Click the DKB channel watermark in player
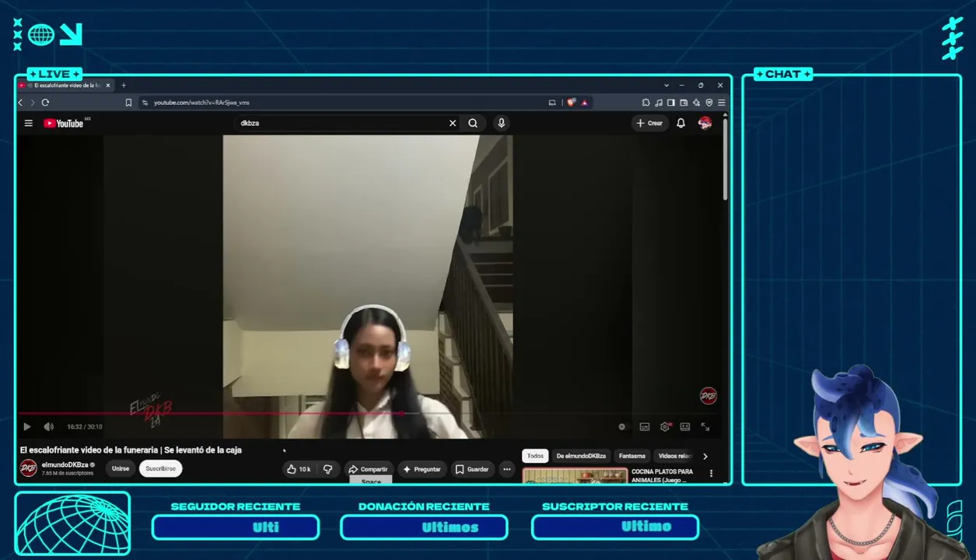The image size is (976, 560). tap(708, 396)
